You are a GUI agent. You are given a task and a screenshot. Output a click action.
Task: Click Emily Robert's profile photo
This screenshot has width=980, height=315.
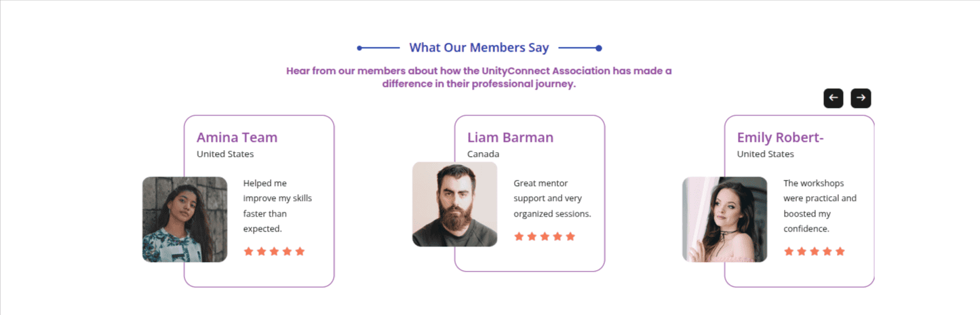[x=724, y=219]
